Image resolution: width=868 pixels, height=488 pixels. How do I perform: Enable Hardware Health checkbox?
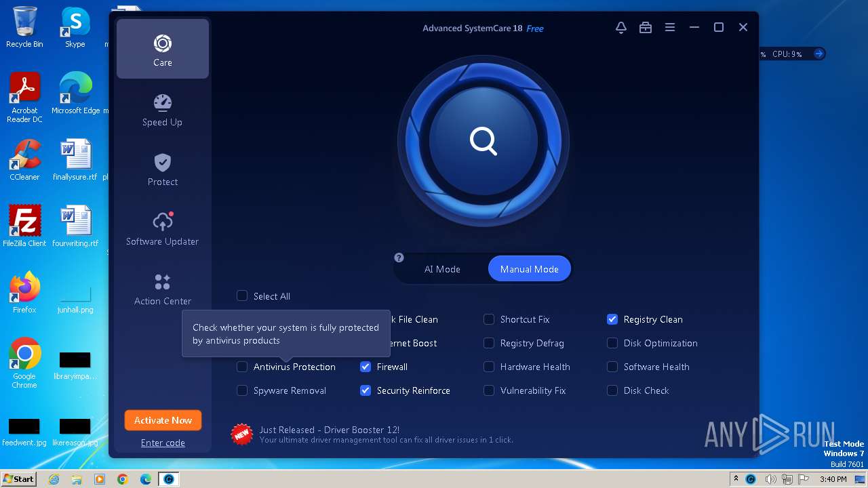coord(489,367)
